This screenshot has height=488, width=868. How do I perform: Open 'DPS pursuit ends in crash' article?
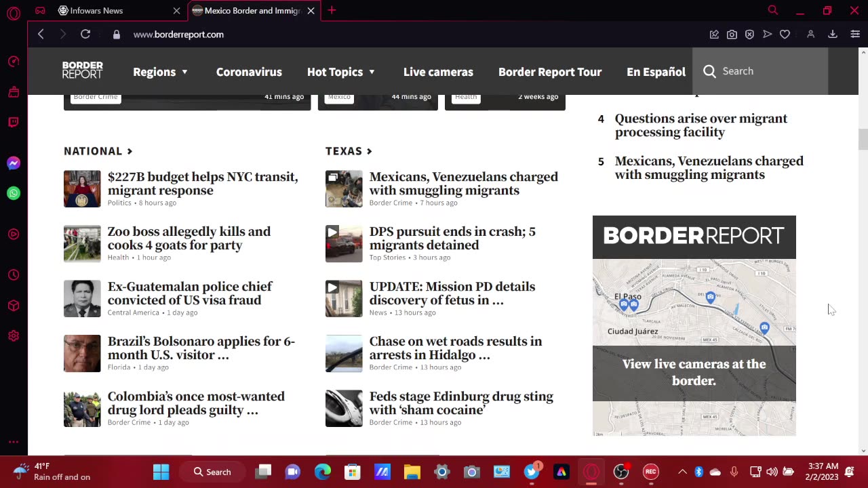click(452, 239)
